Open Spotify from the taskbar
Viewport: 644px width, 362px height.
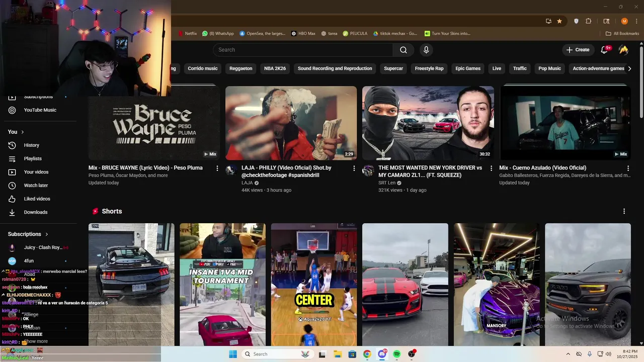point(396,354)
